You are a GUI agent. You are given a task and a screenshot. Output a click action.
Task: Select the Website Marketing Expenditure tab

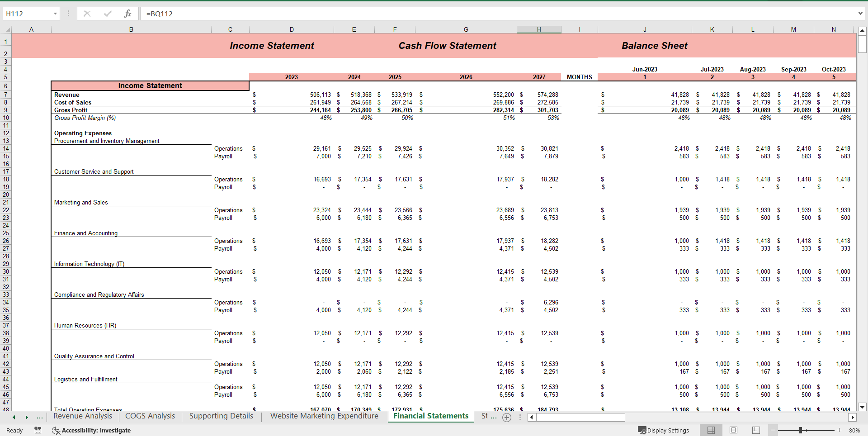click(x=324, y=416)
